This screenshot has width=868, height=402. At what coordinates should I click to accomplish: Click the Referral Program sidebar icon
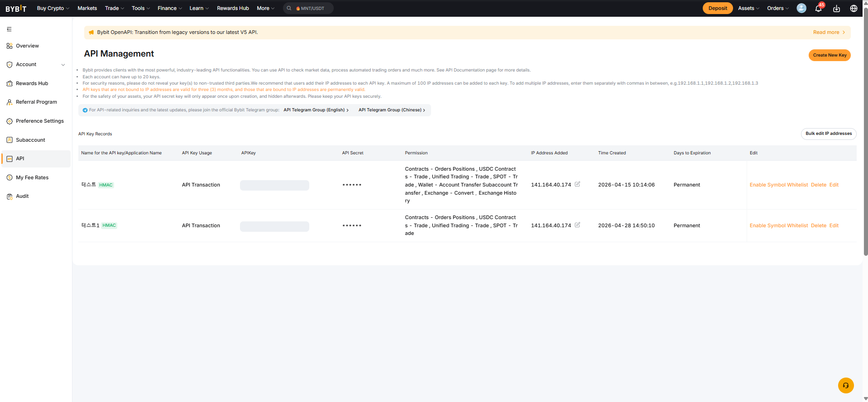[x=10, y=102]
